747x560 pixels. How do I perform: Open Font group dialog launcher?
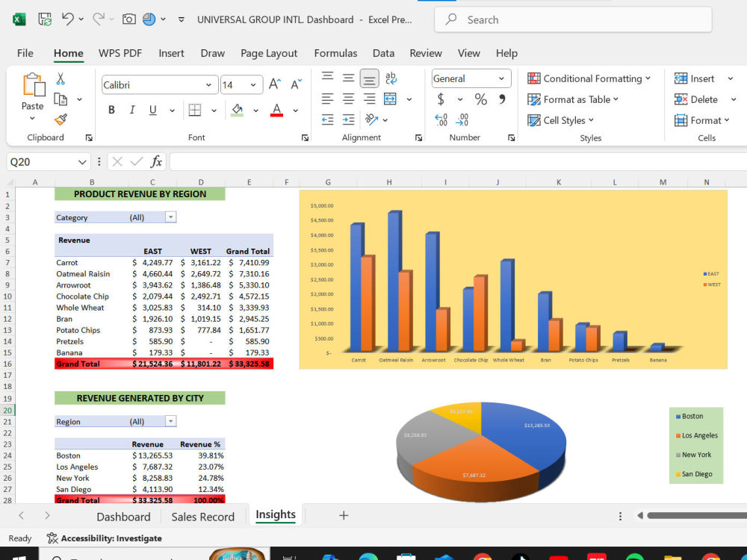(305, 137)
